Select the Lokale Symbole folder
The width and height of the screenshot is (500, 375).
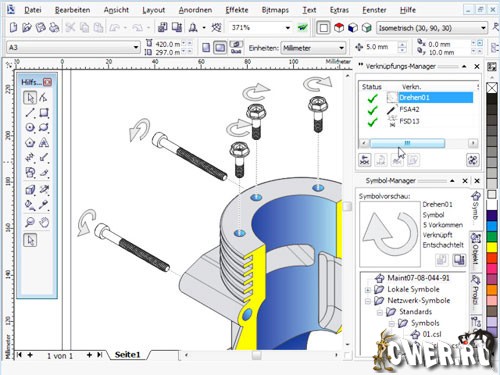(x=413, y=289)
